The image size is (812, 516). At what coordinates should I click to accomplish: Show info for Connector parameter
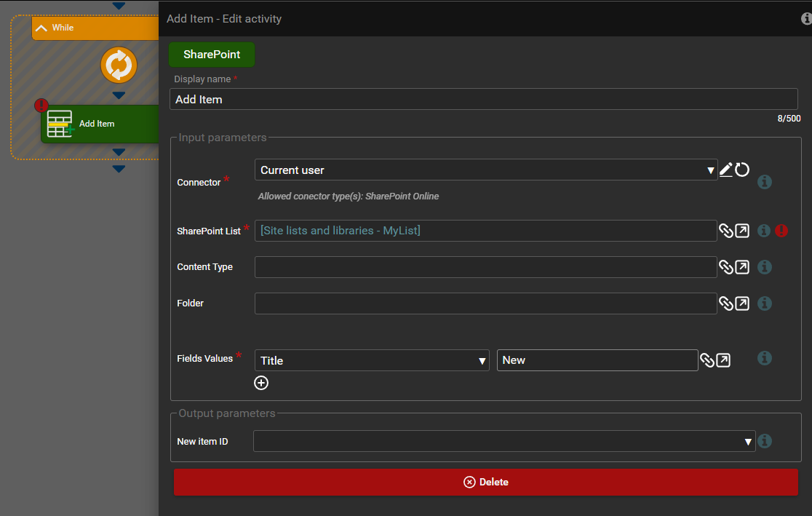764,182
